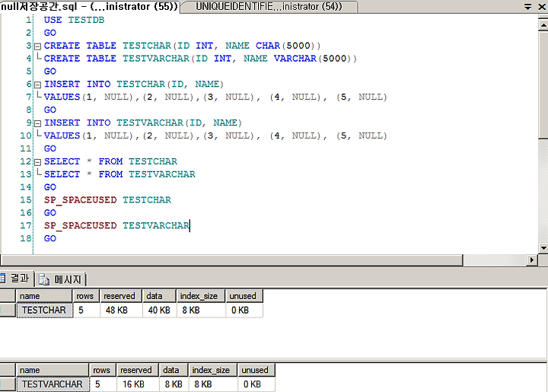
Task: Collapse the SELECT FROM TESTCHAR block
Action: [x=38, y=162]
